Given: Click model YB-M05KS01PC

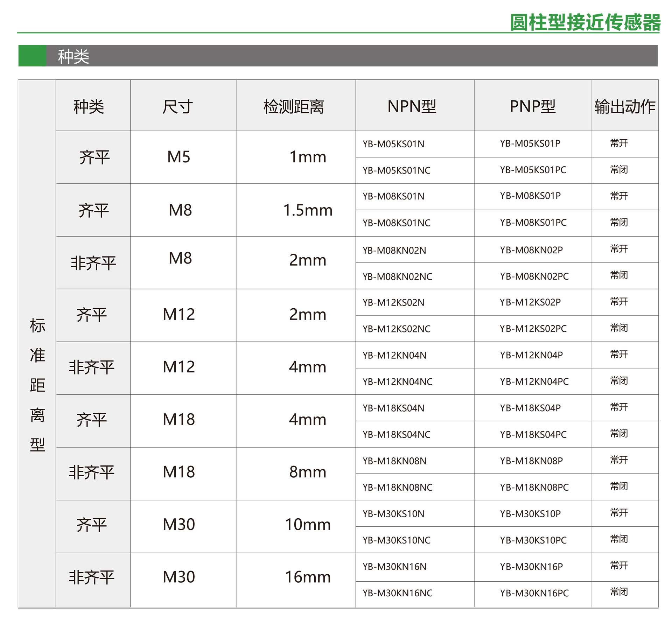Looking at the screenshot, I should coord(533,170).
